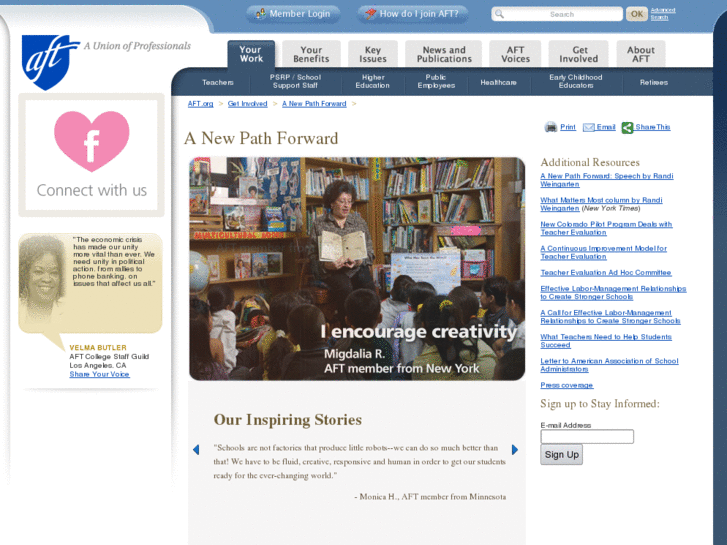Screen dimensions: 727x545
Task: Open the Member Login button
Action: pyautogui.click(x=293, y=14)
